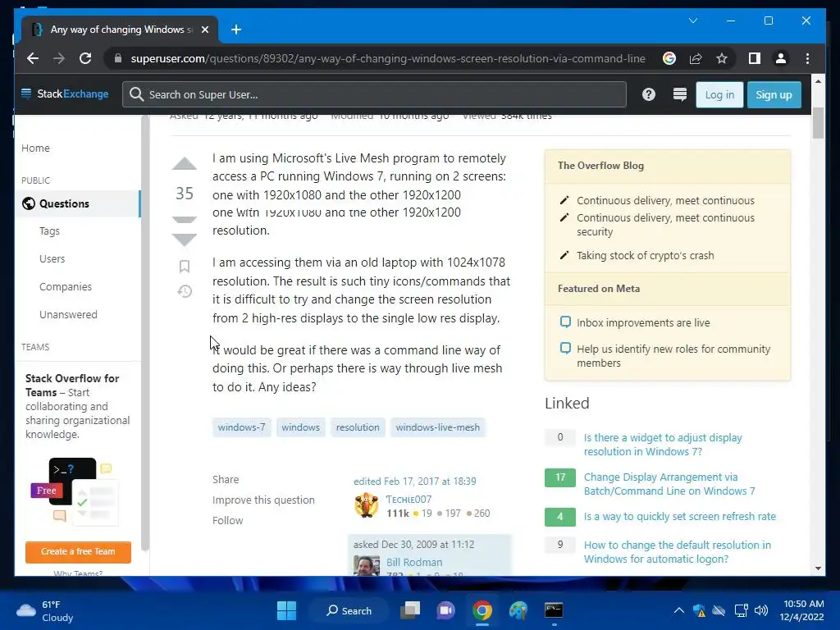Click the taskbar Search box
840x630 pixels.
349,610
